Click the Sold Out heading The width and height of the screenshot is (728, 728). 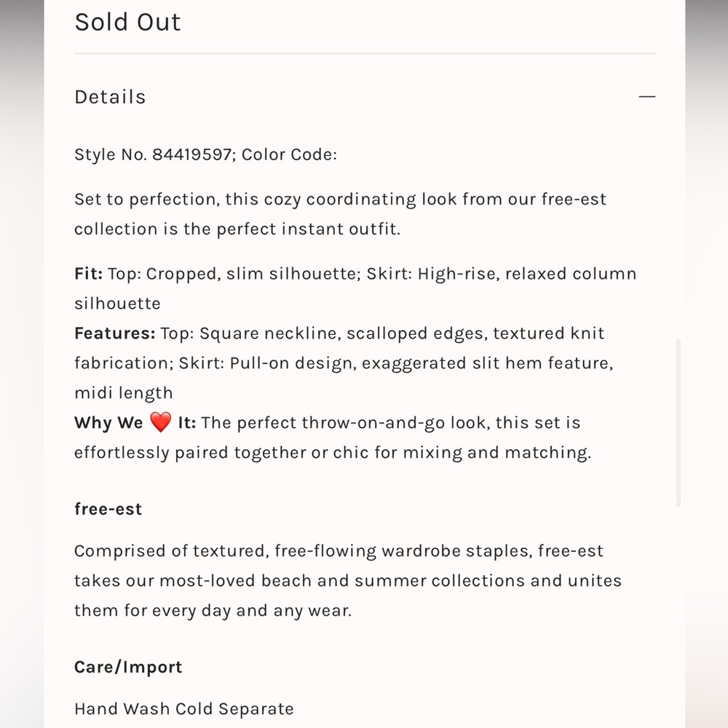tap(127, 23)
